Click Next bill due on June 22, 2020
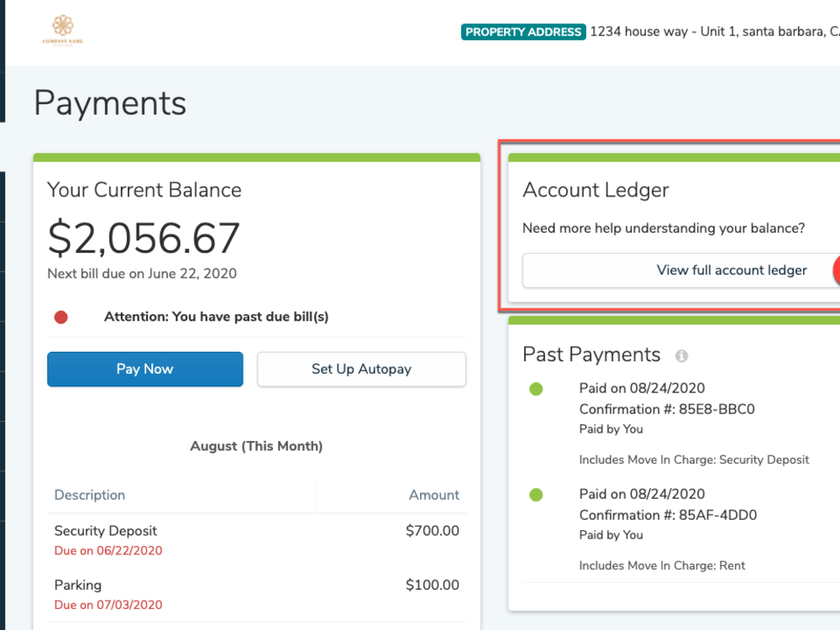The image size is (840, 630). [x=142, y=274]
